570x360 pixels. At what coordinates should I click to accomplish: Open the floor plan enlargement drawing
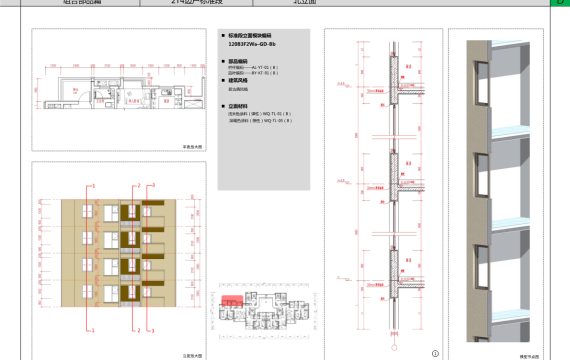tap(119, 90)
